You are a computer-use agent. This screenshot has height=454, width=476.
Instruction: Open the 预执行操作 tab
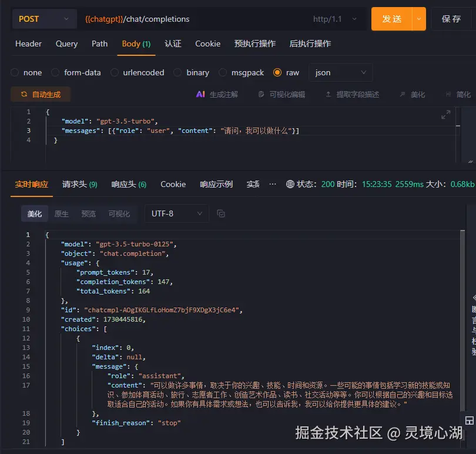click(255, 44)
